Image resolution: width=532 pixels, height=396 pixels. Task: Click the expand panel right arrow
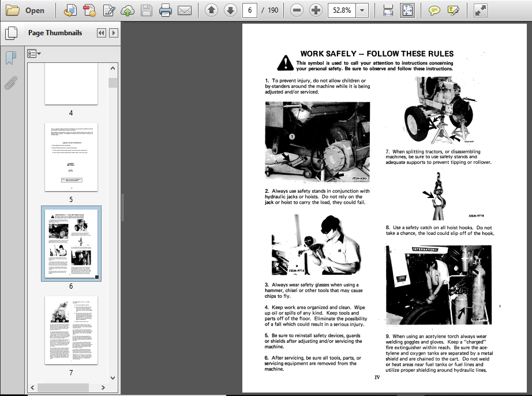tap(114, 33)
